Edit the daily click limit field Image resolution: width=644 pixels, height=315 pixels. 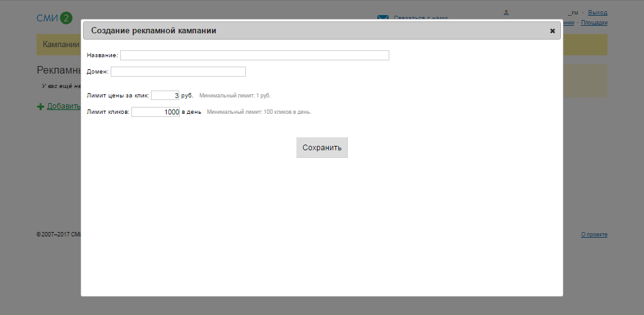(x=155, y=112)
